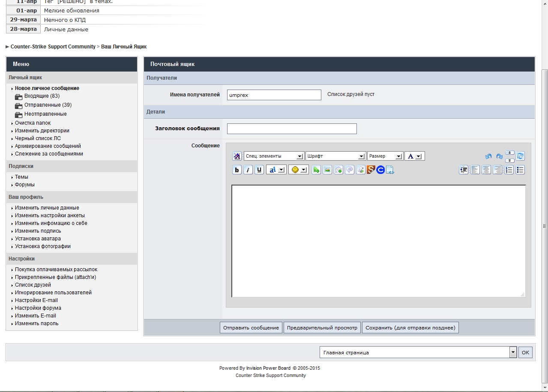Open Архивирование сообщений
The image size is (548, 392).
[48, 146]
